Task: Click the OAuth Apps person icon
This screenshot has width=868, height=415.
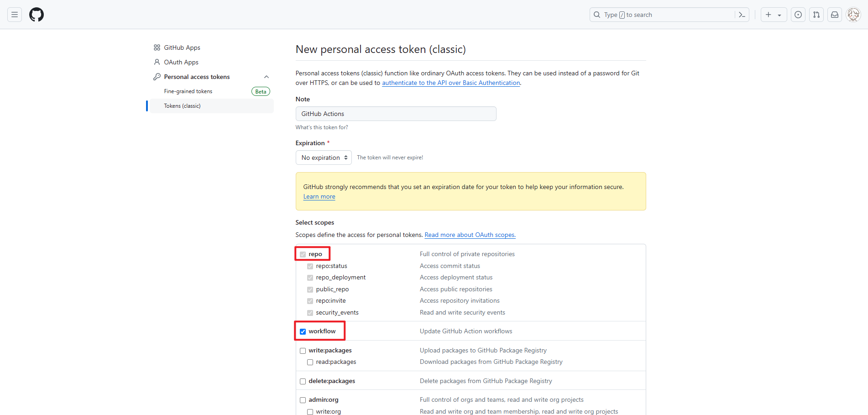Action: 157,62
